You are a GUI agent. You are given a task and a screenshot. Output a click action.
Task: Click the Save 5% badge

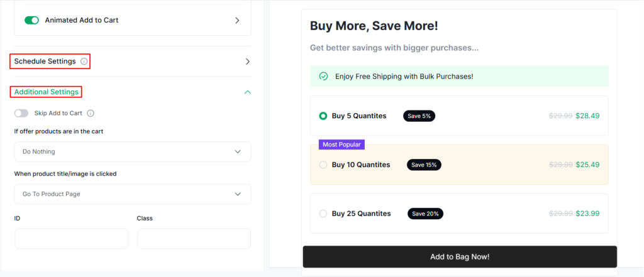419,116
